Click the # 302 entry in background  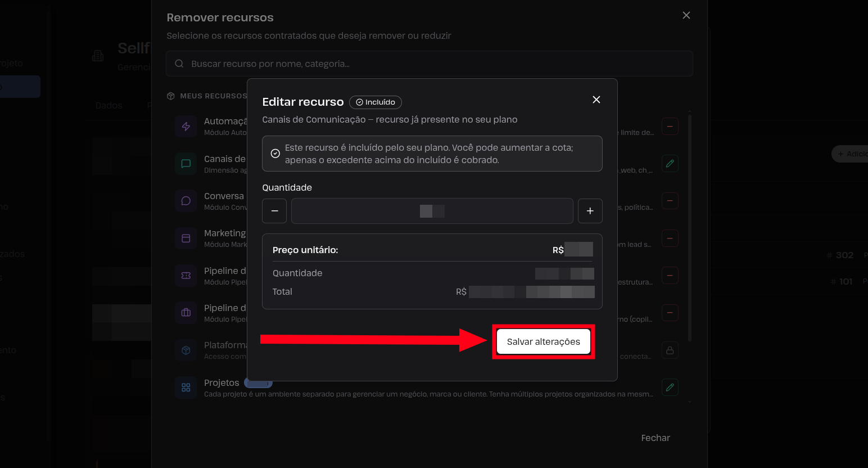pyautogui.click(x=840, y=255)
